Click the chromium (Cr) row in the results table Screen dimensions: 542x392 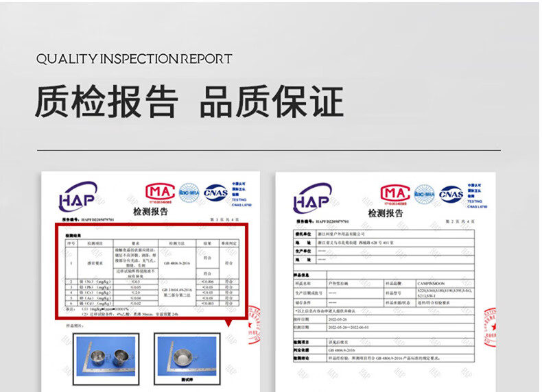pos(152,293)
